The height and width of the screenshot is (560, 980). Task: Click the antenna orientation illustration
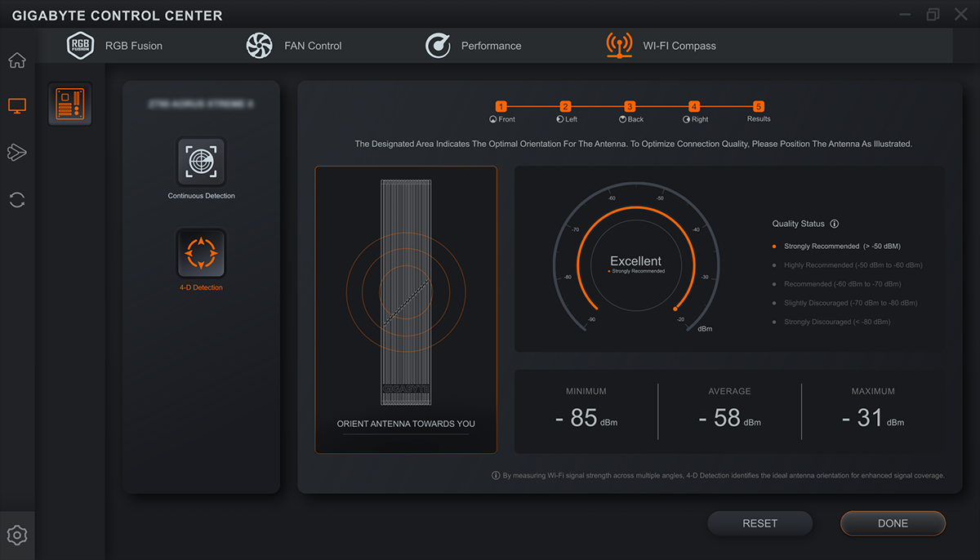[406, 294]
